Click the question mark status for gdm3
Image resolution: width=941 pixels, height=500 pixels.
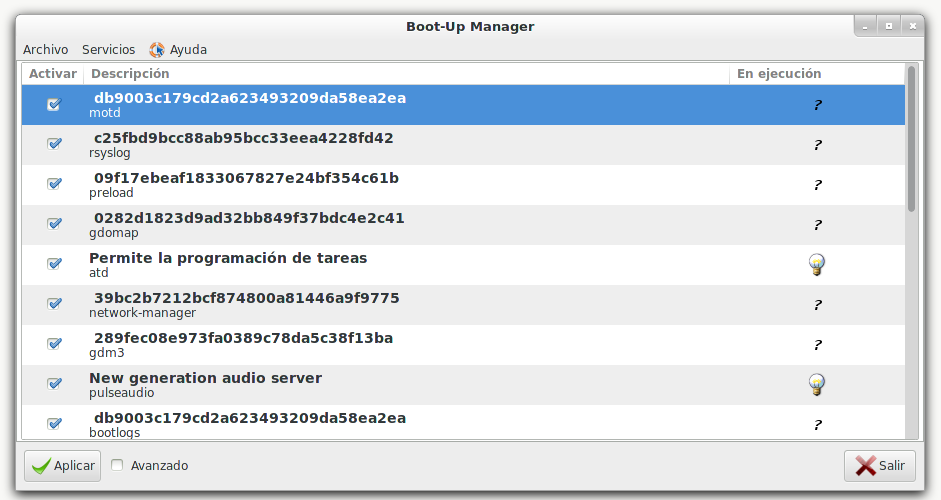pos(817,345)
